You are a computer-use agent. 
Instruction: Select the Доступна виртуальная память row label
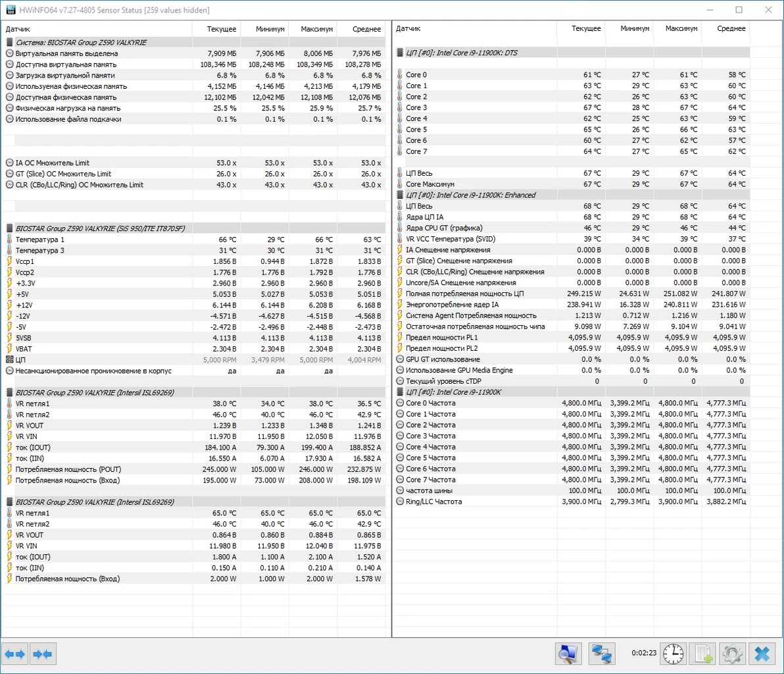[66, 65]
